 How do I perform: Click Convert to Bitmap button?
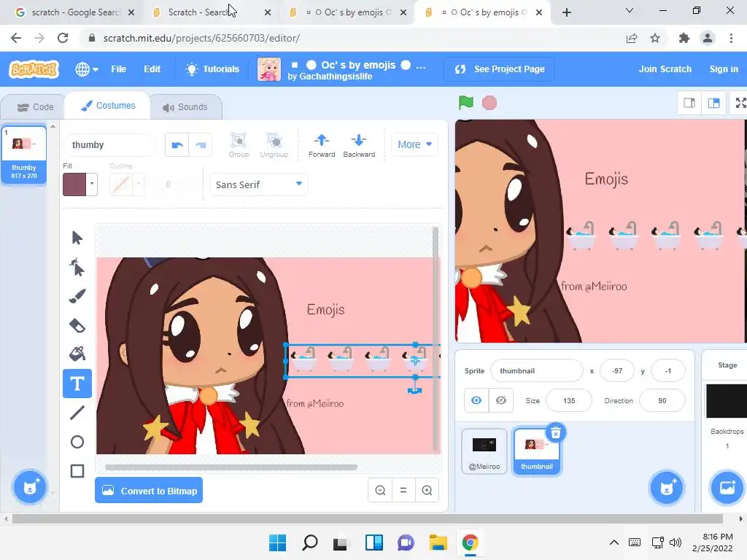click(x=149, y=491)
